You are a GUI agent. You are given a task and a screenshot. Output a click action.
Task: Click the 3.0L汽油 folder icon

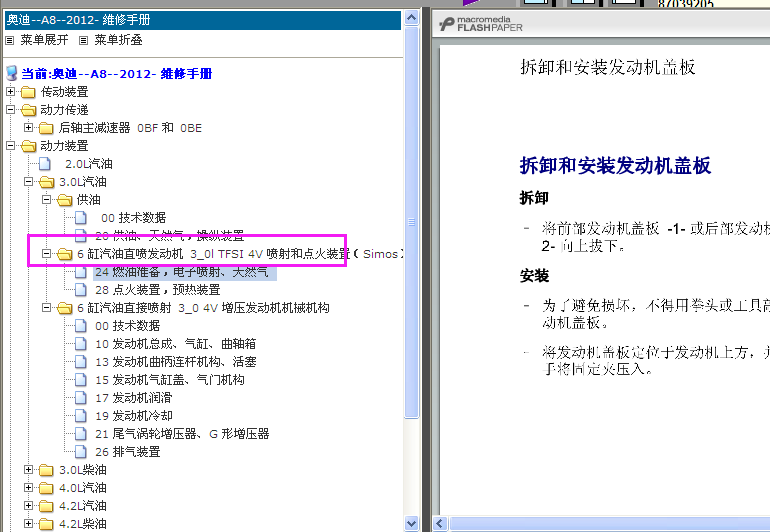coord(47,182)
